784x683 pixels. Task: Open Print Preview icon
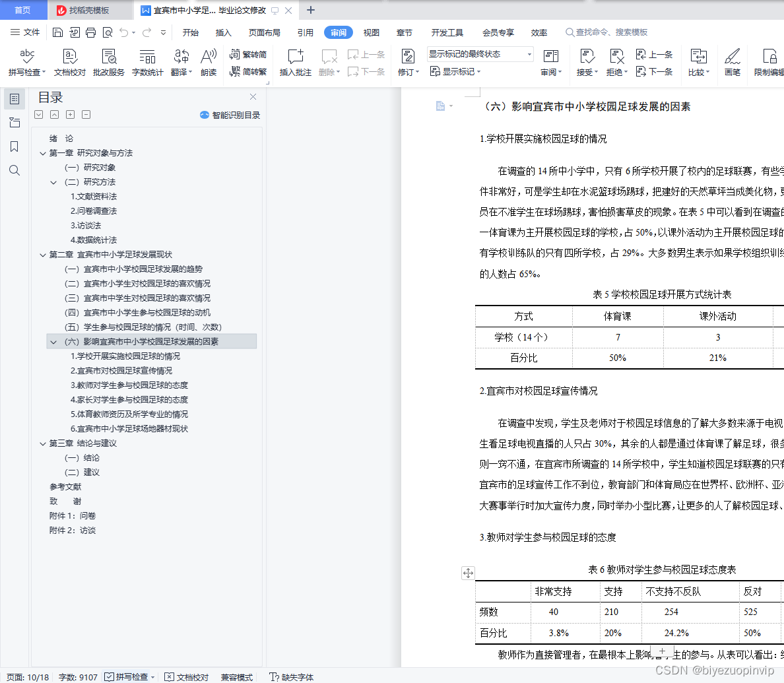click(108, 32)
